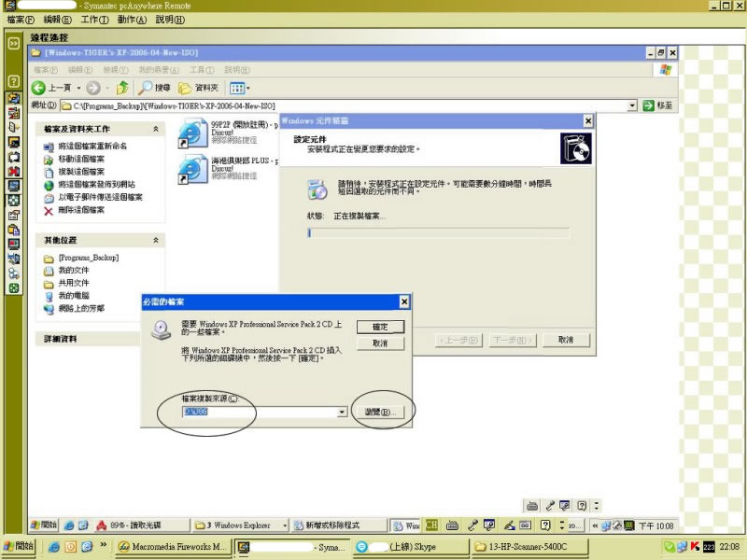
Task: Click the wizard file copy progress bar
Action: tap(438, 232)
